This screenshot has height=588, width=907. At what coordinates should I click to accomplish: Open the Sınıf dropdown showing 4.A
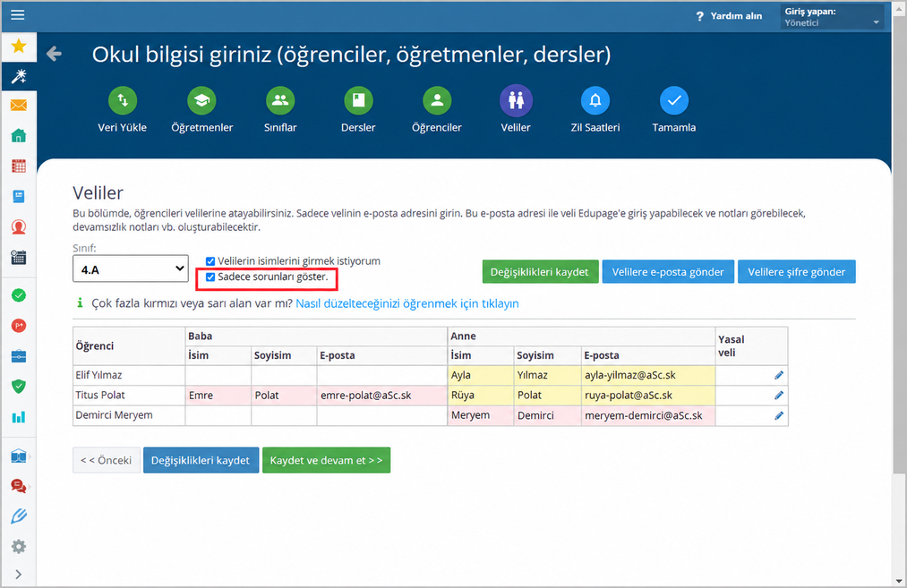131,268
